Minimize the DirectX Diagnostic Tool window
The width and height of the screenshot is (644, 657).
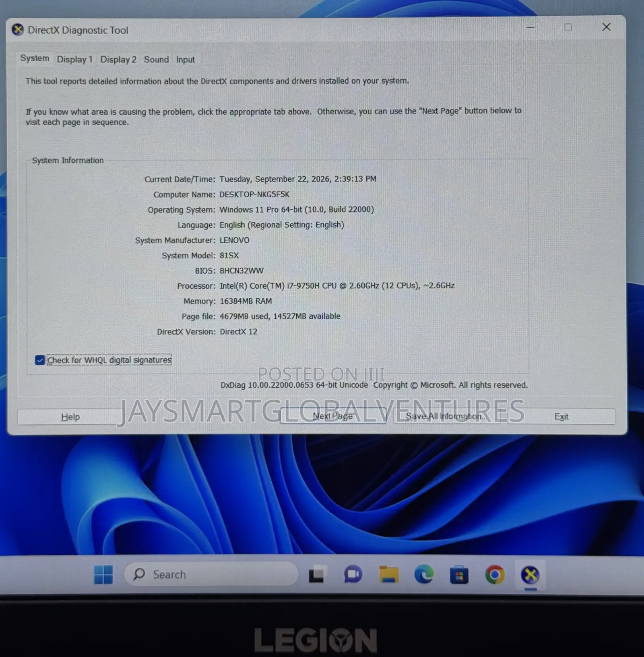click(530, 27)
